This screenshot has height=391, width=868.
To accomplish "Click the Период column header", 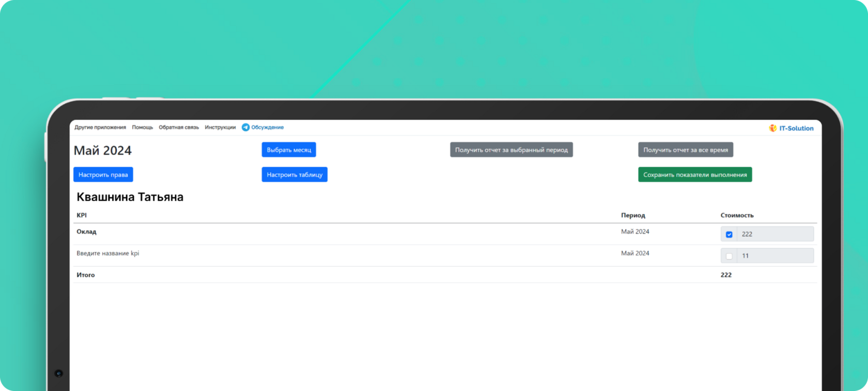I will (633, 215).
